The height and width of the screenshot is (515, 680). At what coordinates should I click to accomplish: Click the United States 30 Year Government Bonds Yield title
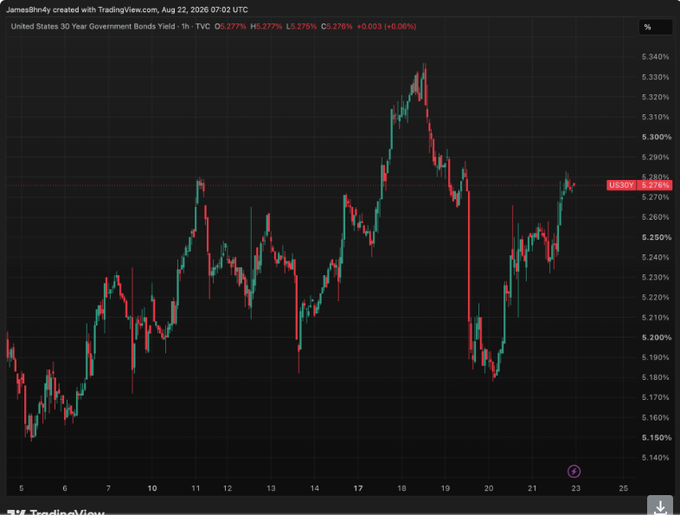(93, 26)
